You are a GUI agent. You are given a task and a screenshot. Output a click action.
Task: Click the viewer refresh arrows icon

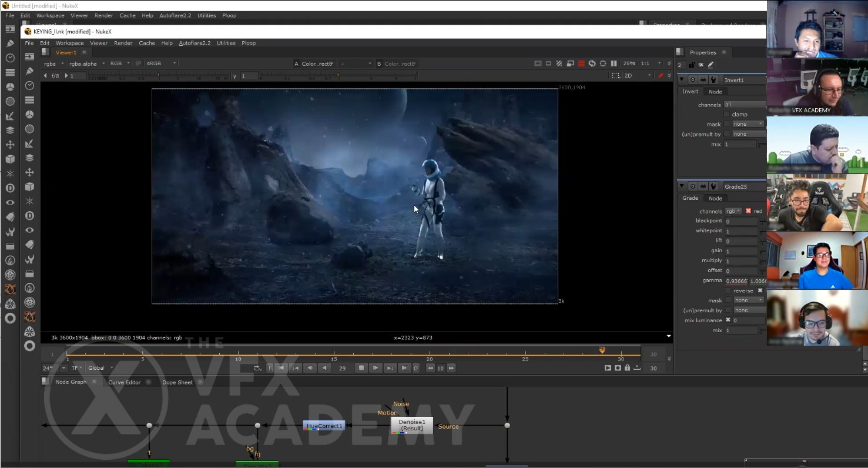[592, 63]
